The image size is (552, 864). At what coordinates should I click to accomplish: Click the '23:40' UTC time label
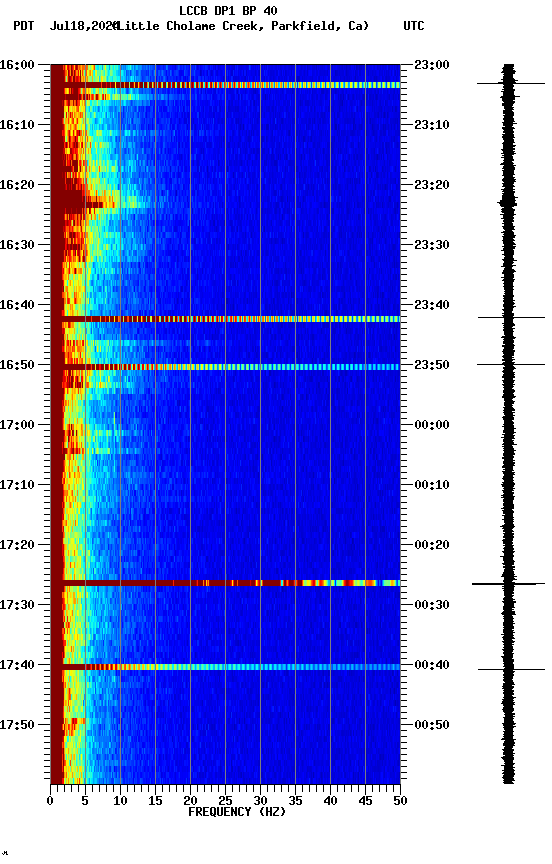(432, 305)
